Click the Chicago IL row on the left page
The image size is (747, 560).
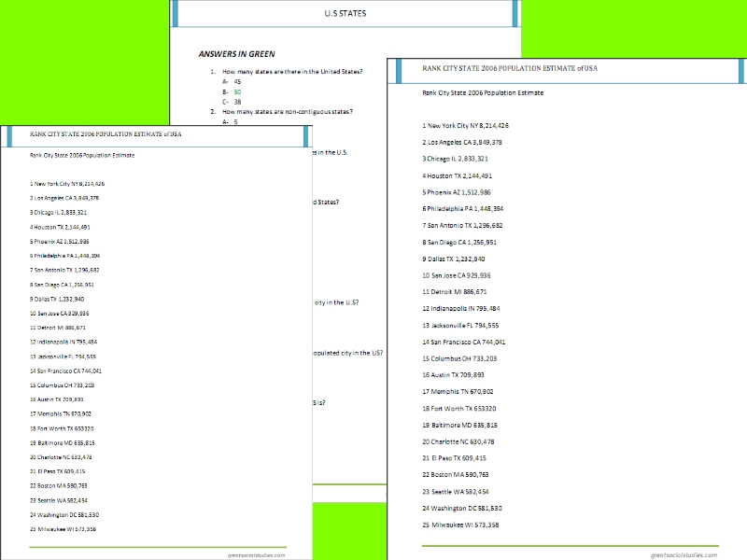coord(58,213)
